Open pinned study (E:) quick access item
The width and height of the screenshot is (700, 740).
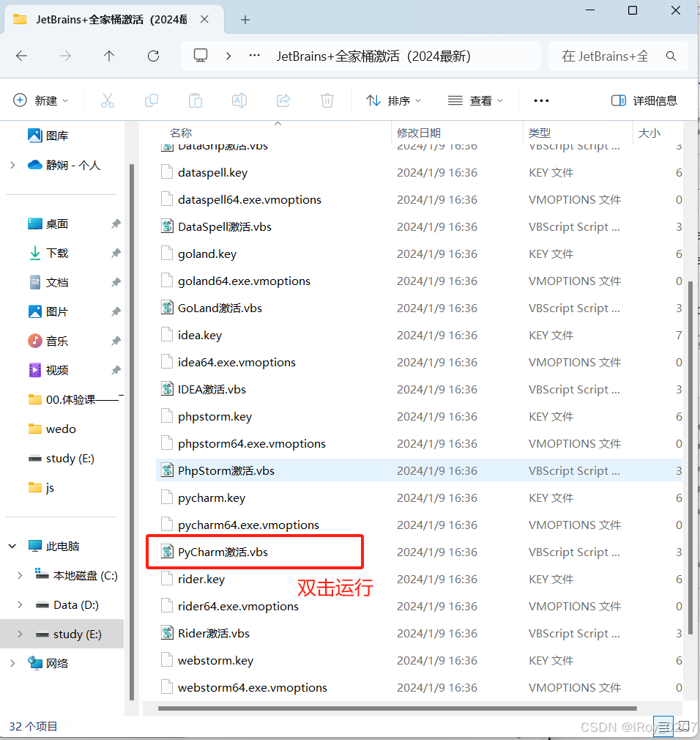(62, 458)
